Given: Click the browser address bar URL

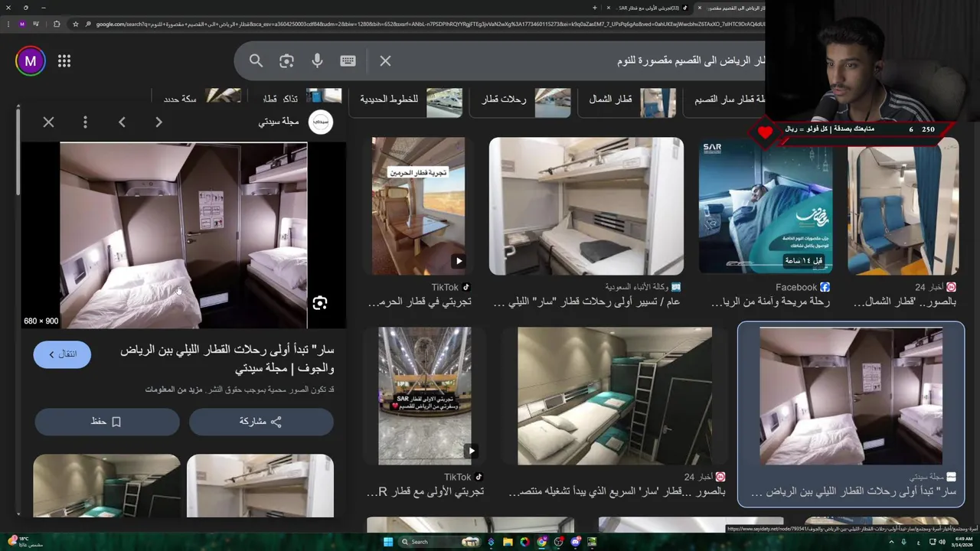Looking at the screenshot, I should (429, 24).
